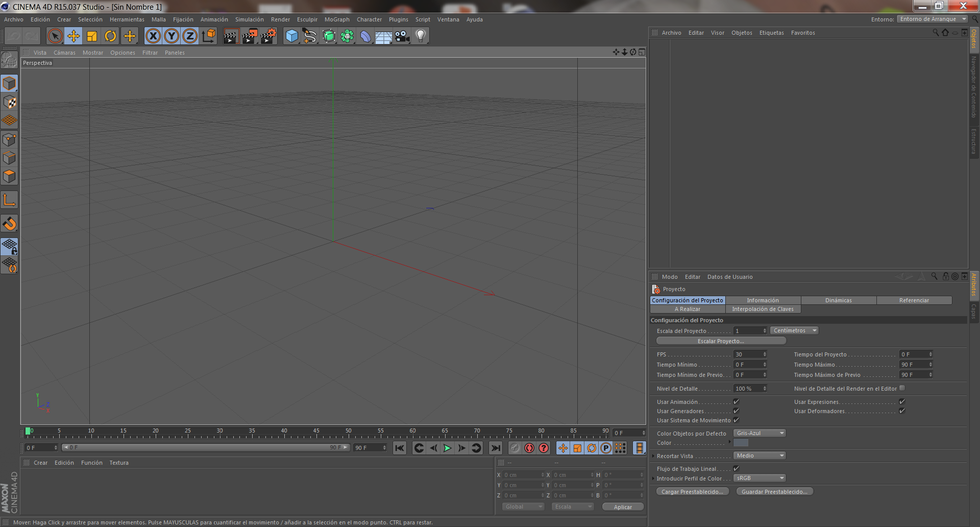
Task: Toggle the Z axis lock
Action: 190,36
